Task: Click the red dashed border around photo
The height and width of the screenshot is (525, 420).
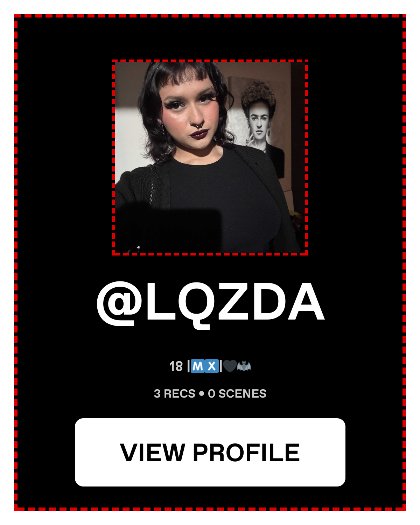Action: [210, 61]
